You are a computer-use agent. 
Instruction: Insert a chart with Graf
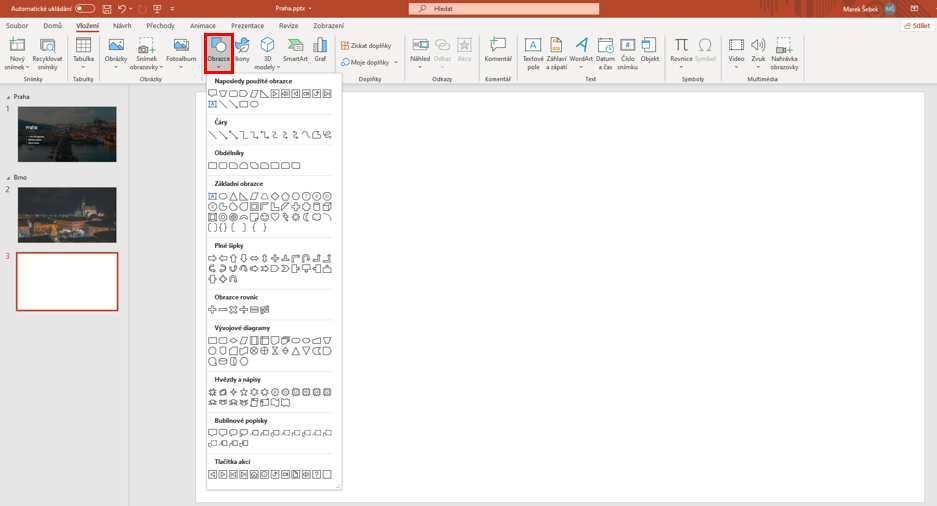pyautogui.click(x=320, y=50)
